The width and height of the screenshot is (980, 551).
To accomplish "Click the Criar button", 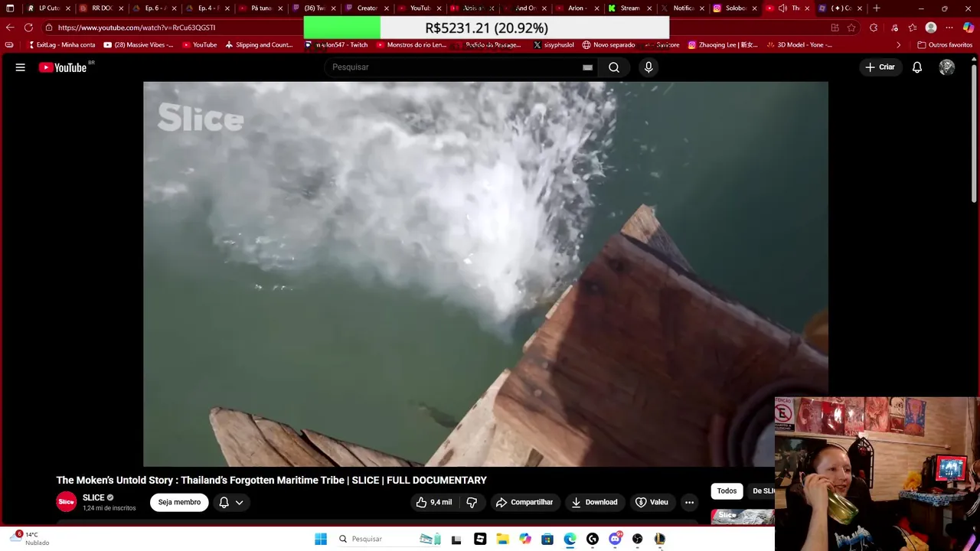I will click(880, 67).
